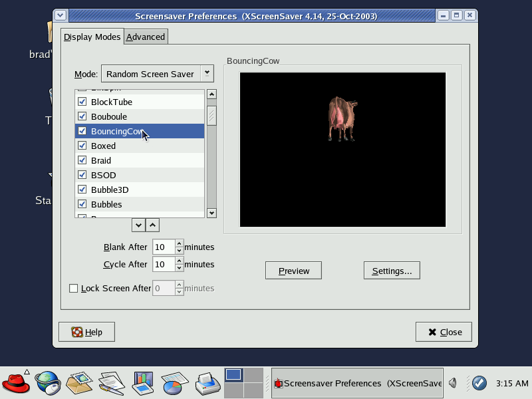Click the Preview button
532x399 pixels.
(293, 271)
